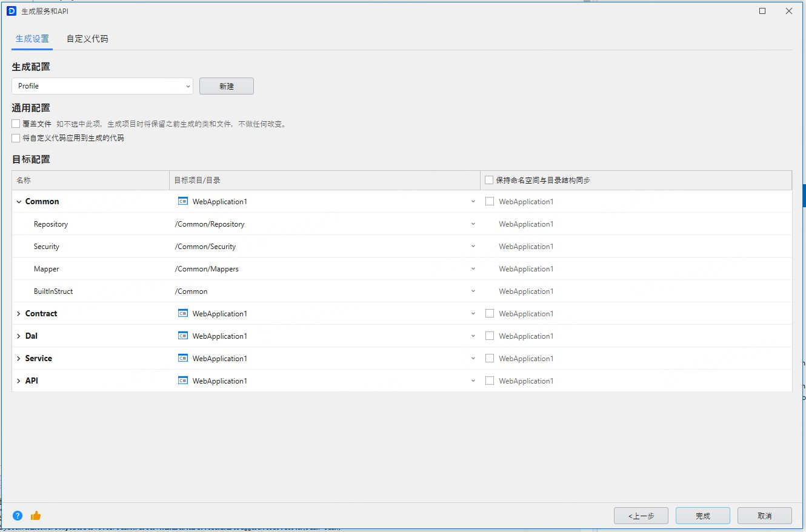The image size is (806, 532).
Task: Click the app logo in title bar
Action: tap(11, 11)
